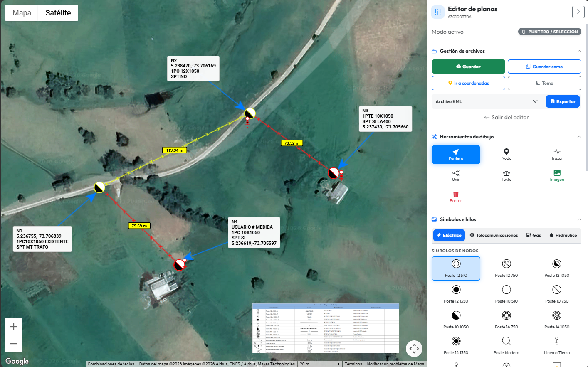Click the N2 node info label

[x=193, y=69]
